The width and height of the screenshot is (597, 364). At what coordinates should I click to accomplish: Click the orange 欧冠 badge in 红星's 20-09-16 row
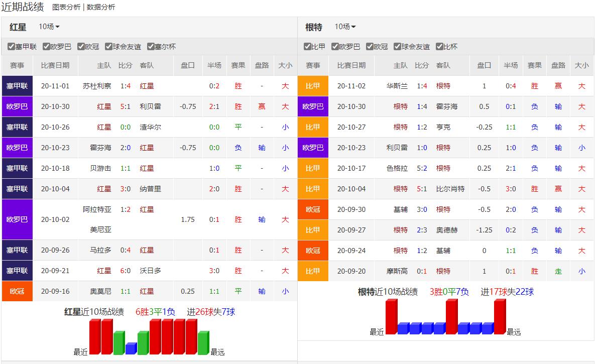[17, 291]
